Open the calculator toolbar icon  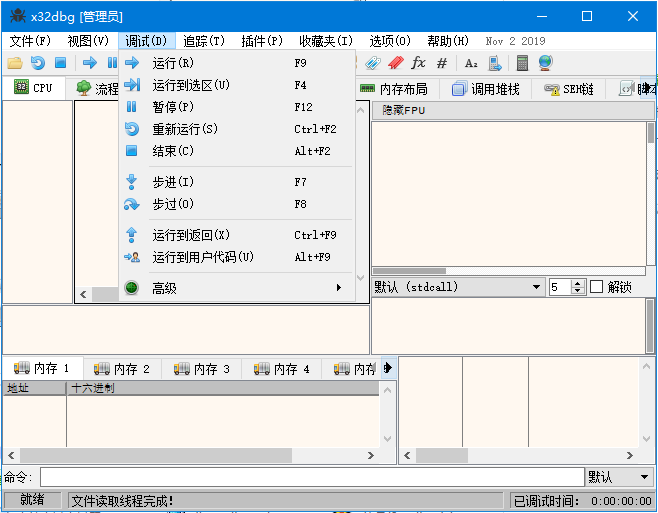click(x=522, y=63)
